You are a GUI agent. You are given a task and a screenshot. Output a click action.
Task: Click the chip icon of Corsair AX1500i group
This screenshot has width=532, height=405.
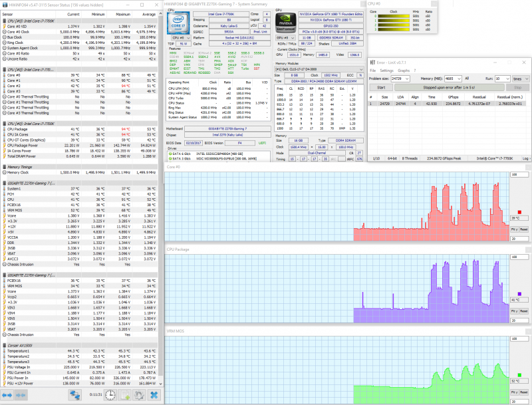pyautogui.click(x=5, y=346)
